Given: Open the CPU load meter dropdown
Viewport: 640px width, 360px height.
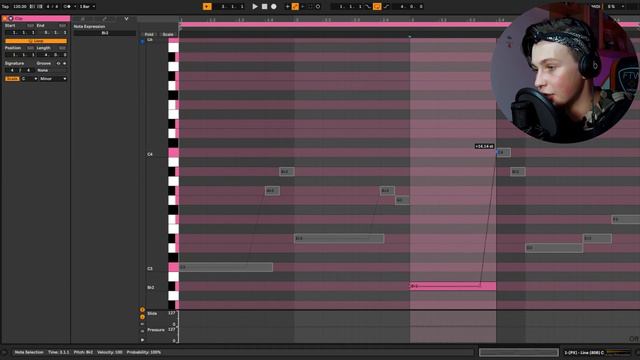Looking at the screenshot, I should [x=623, y=7].
